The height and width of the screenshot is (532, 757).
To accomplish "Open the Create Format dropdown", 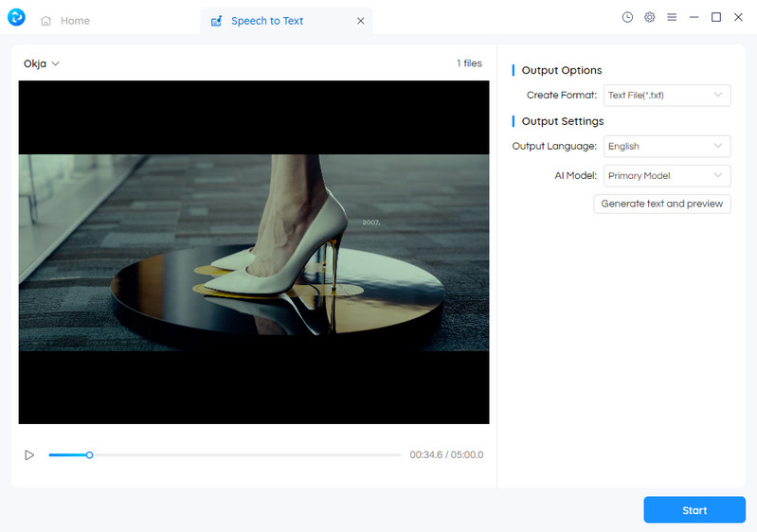I will pos(667,95).
